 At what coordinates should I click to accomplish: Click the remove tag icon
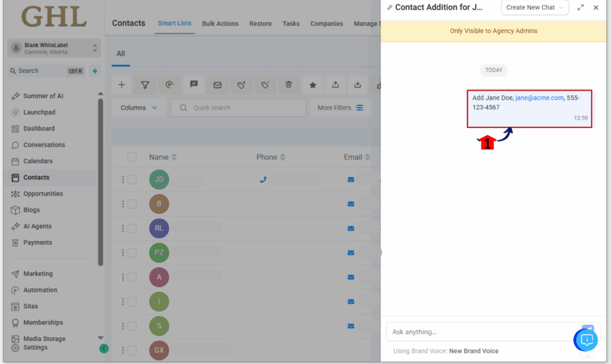click(x=265, y=85)
